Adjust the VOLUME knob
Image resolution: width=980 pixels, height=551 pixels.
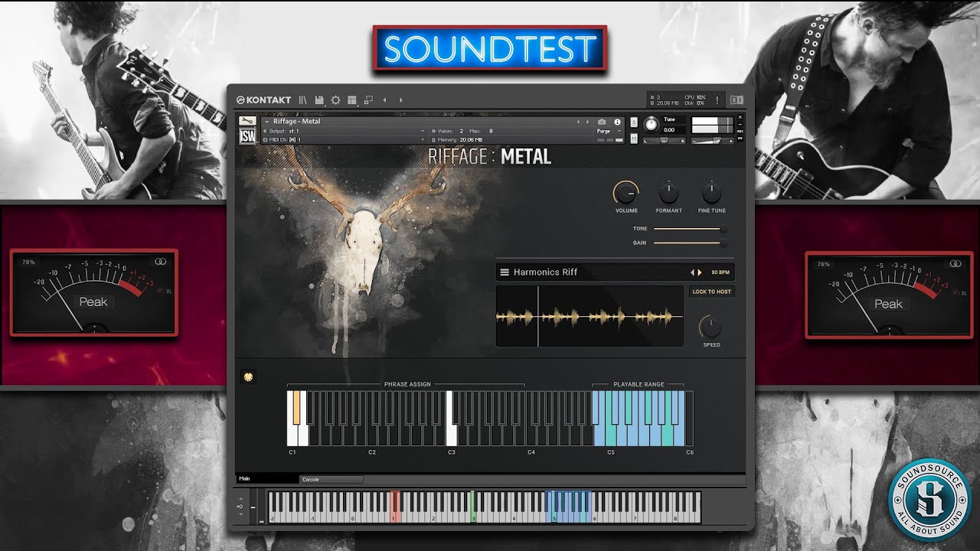(626, 192)
